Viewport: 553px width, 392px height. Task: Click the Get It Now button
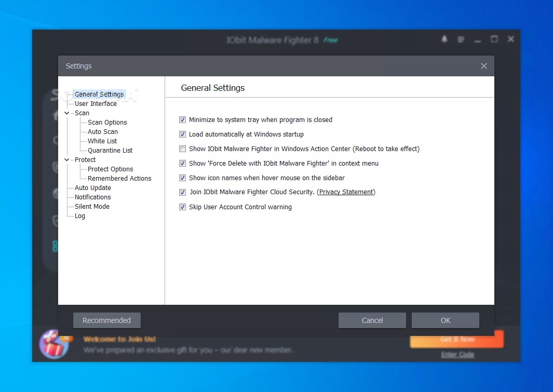coord(457,340)
